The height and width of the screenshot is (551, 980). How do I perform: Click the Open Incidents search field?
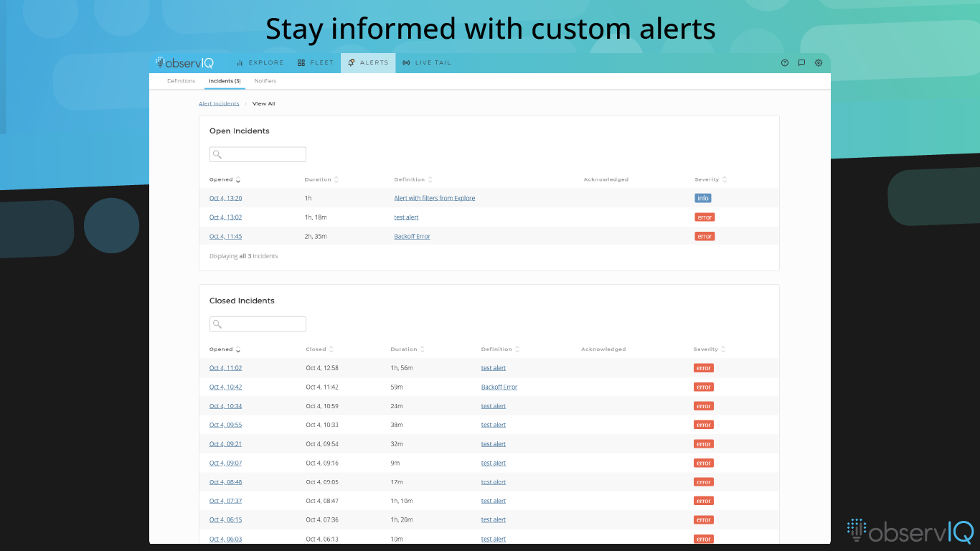(258, 154)
